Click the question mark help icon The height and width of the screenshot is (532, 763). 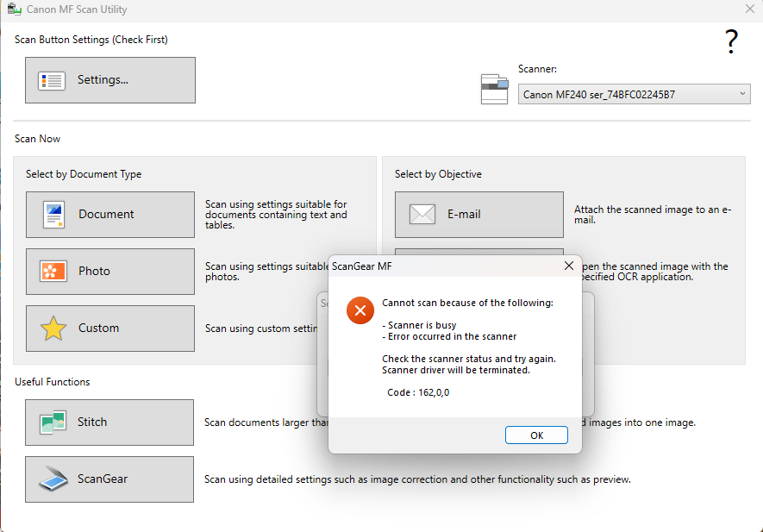tap(731, 41)
